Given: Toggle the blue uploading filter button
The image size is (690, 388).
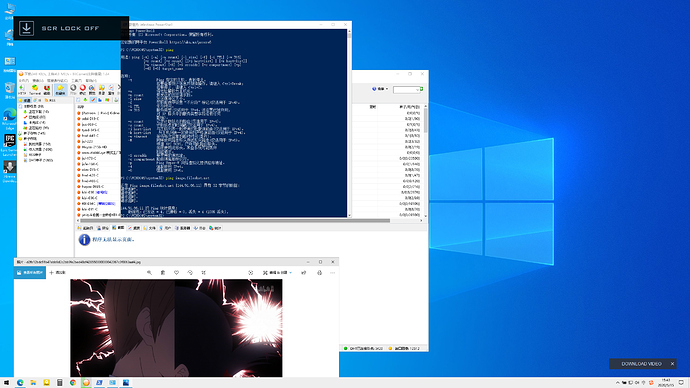Looking at the screenshot, I should pyautogui.click(x=100, y=100).
